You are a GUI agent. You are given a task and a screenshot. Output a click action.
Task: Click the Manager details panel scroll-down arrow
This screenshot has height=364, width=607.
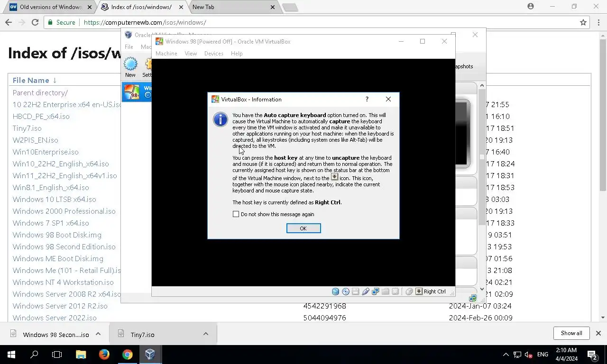click(482, 289)
